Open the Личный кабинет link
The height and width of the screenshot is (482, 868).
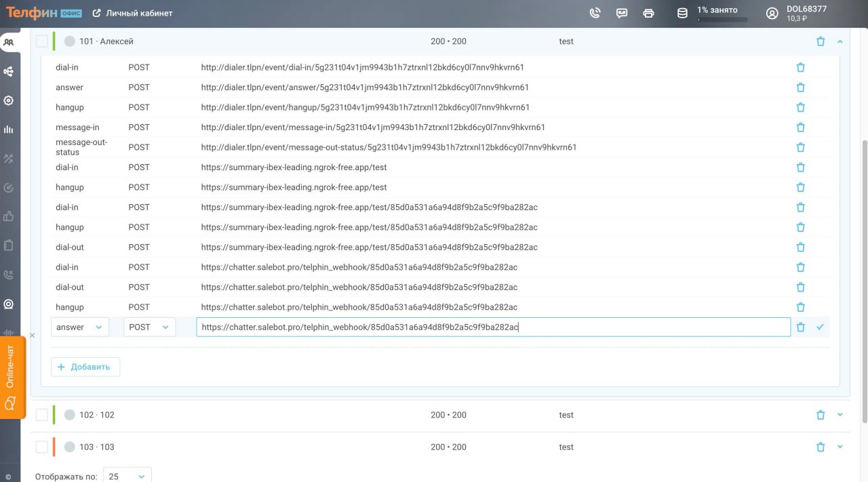[x=133, y=13]
